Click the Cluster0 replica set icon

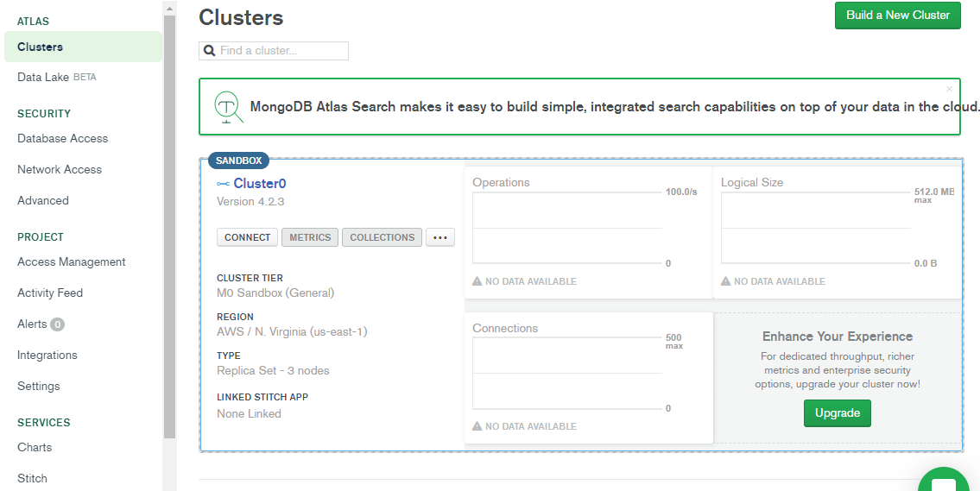[223, 184]
